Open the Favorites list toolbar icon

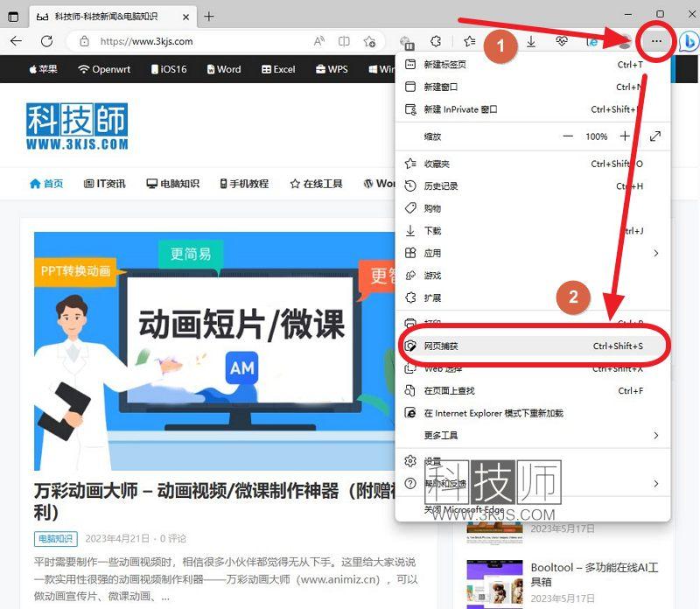[x=469, y=41]
